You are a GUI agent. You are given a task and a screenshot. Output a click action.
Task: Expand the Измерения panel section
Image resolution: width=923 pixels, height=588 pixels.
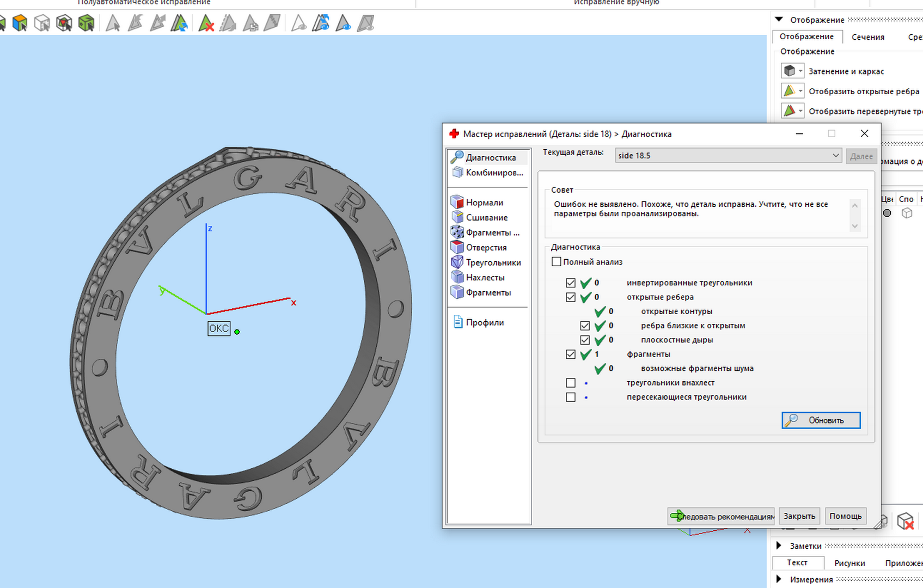[779, 579]
